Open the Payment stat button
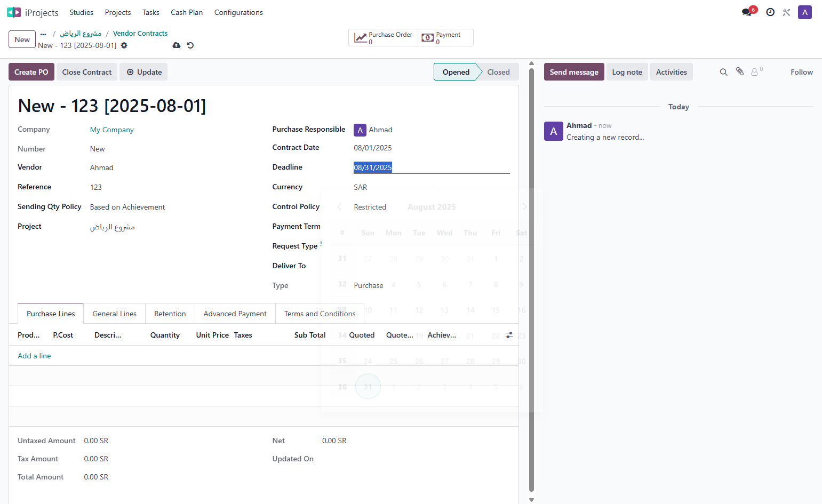The image size is (822, 504). pyautogui.click(x=445, y=38)
